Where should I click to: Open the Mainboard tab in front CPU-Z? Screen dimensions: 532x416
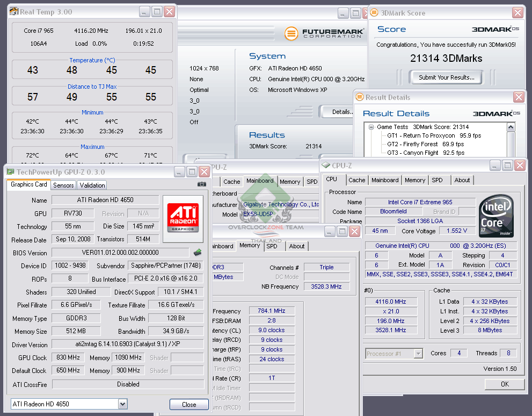(x=385, y=180)
